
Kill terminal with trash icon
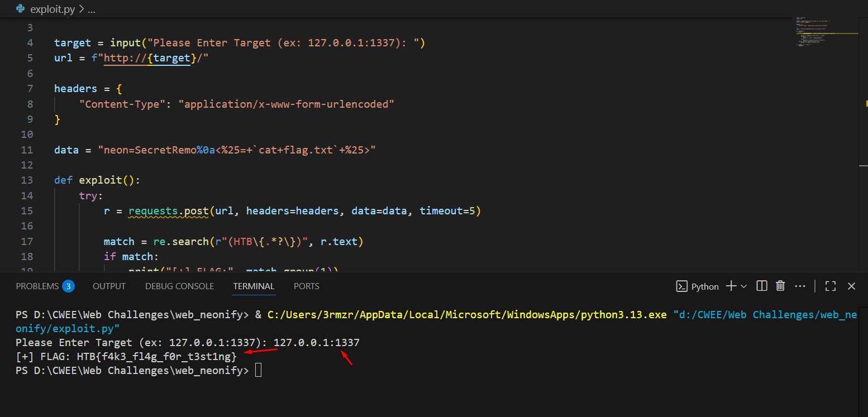pyautogui.click(x=780, y=286)
